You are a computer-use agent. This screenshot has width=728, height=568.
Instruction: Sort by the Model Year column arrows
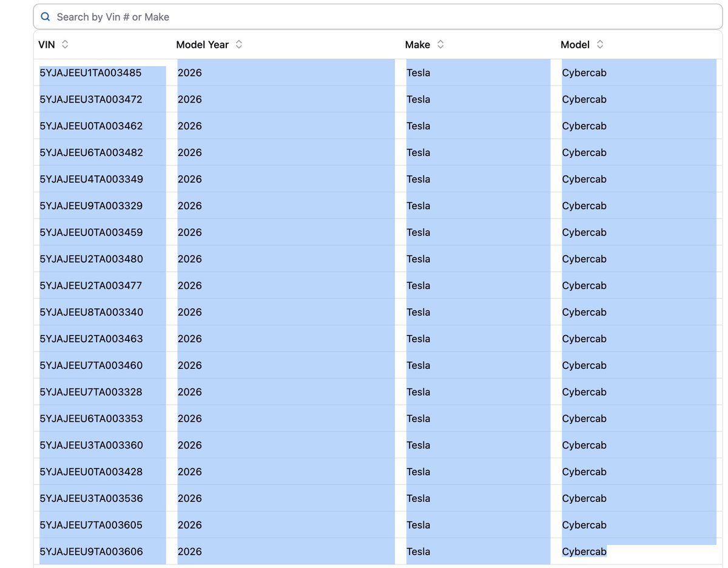pyautogui.click(x=239, y=44)
